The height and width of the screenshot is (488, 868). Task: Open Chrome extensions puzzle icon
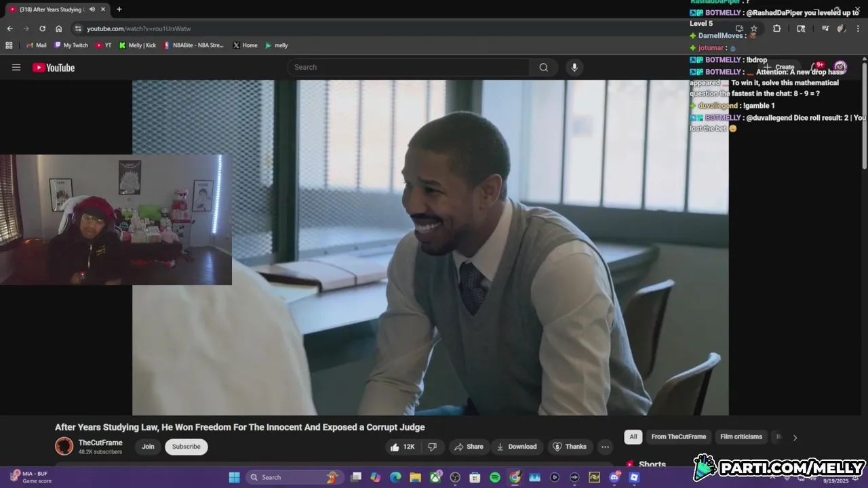click(x=776, y=28)
